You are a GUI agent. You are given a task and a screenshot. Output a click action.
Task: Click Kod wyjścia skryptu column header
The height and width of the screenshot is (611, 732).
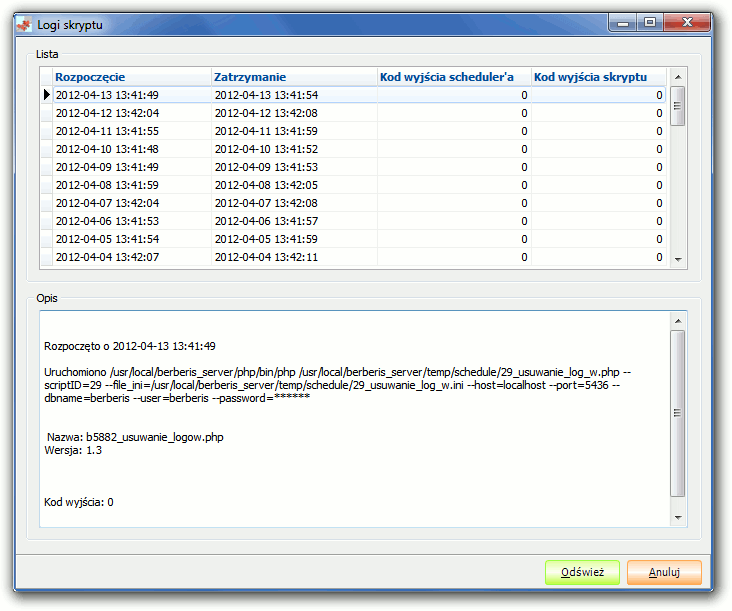(598, 77)
